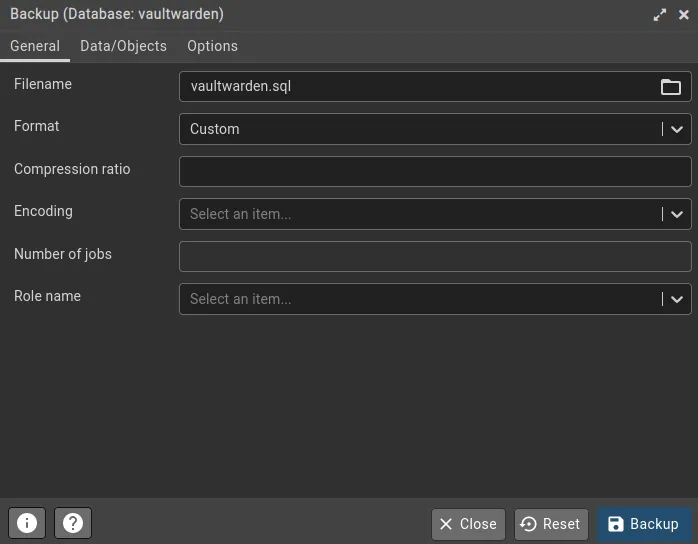Viewport: 698px width, 544px height.
Task: Click the Encoding 'Select an item' placeholder
Action: [241, 214]
